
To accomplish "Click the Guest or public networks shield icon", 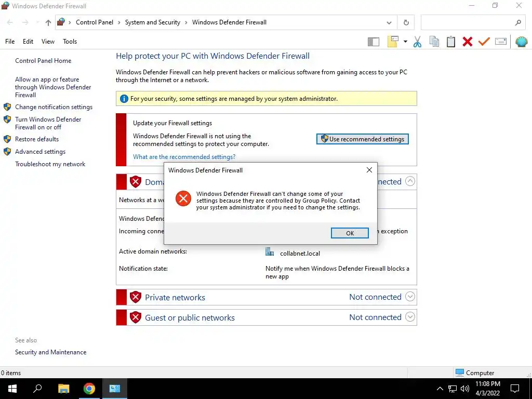I will coord(136,317).
